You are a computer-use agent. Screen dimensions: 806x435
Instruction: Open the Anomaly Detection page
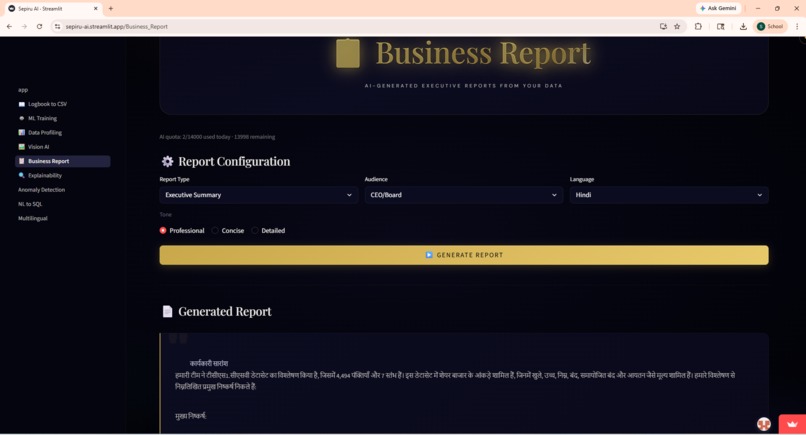[41, 190]
